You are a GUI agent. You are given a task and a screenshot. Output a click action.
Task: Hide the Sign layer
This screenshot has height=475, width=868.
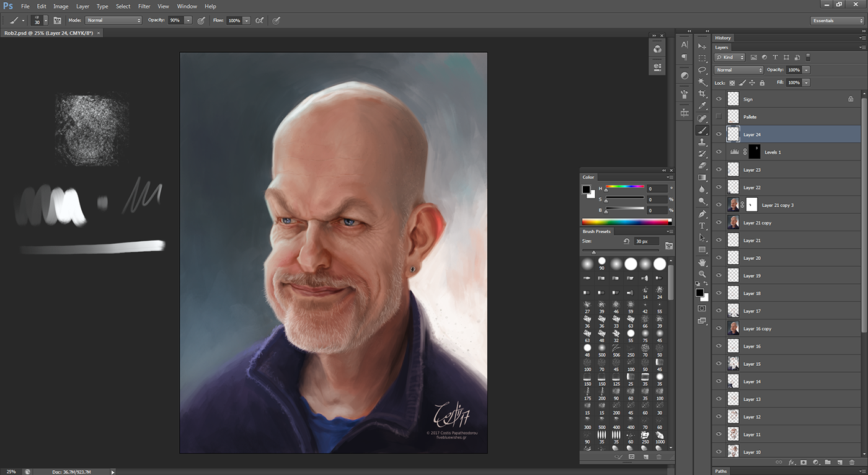(719, 99)
